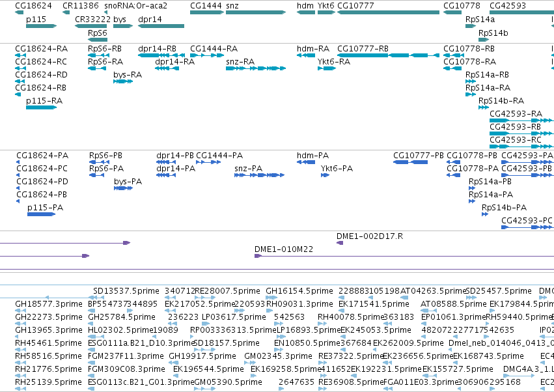554x392 pixels.
Task: Open EST GH16154.5prime label
Action: [299, 291]
